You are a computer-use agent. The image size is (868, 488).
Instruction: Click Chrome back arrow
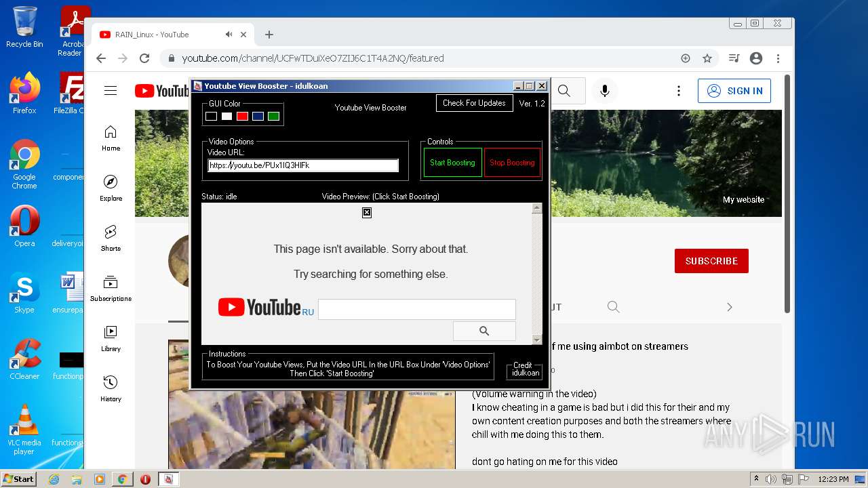101,58
